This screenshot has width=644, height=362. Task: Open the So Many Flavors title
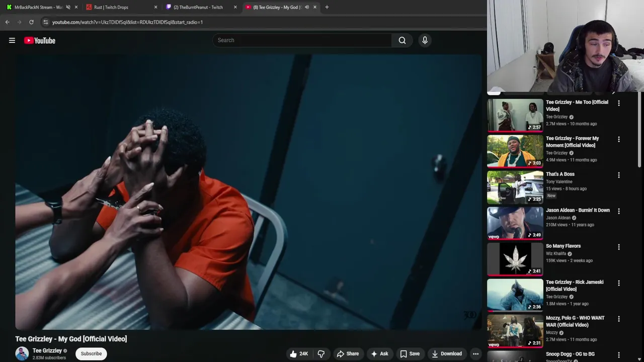[x=563, y=246]
